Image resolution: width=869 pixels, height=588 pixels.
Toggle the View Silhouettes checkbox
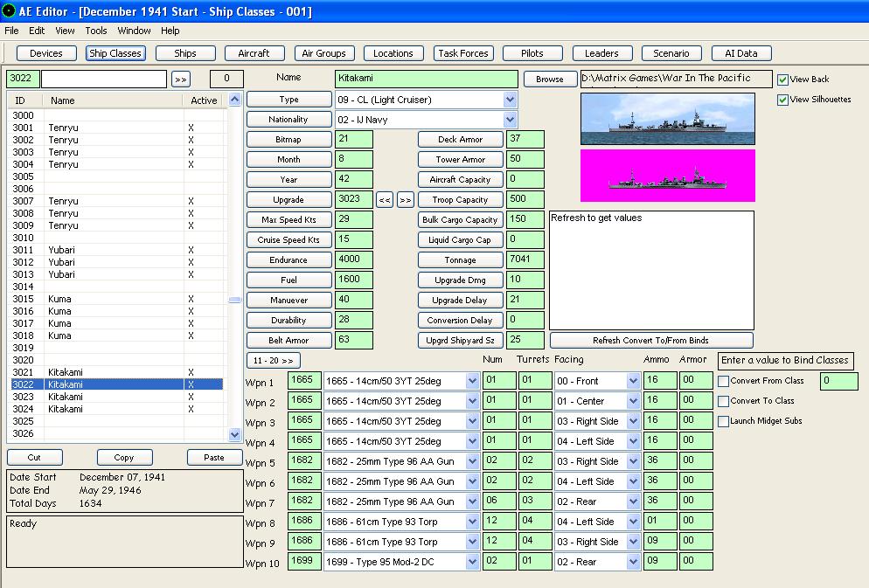[x=782, y=100]
